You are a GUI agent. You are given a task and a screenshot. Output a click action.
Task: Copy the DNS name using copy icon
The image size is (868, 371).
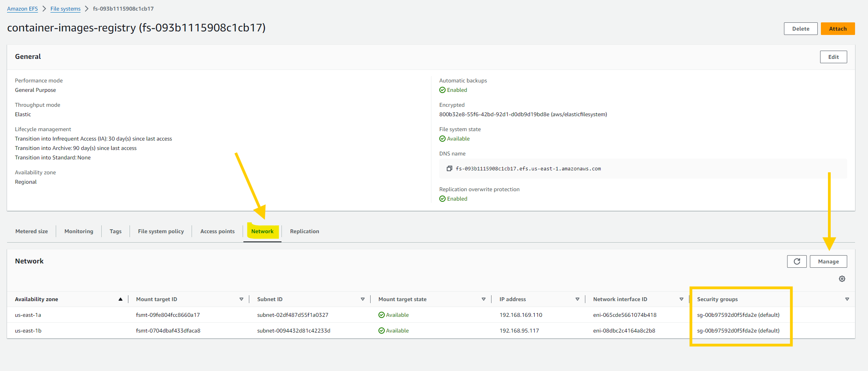click(x=450, y=168)
